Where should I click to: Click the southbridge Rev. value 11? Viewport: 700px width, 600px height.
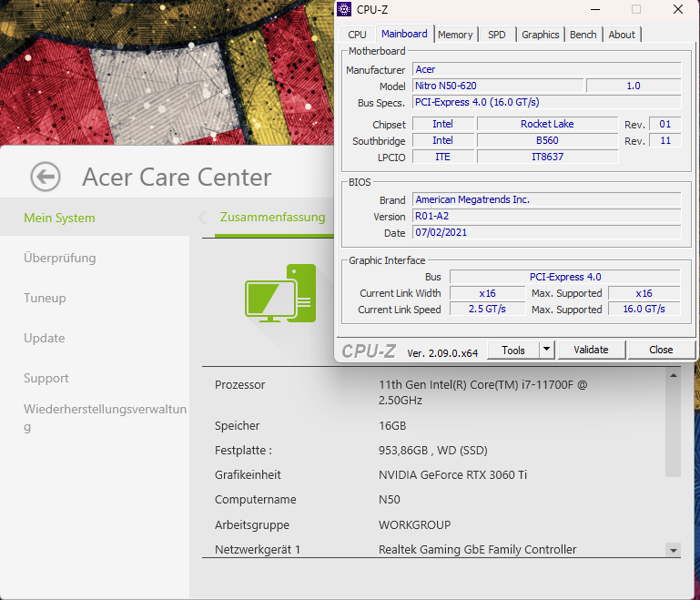(x=665, y=140)
